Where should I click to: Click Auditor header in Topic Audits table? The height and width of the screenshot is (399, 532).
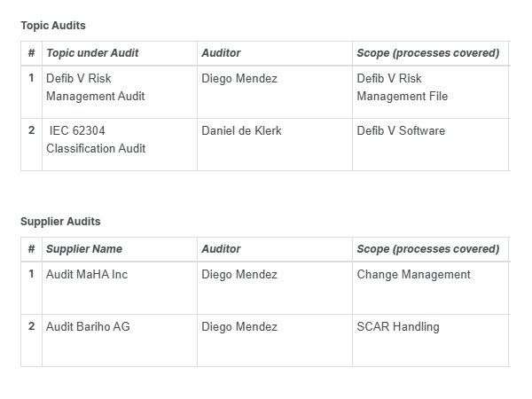coord(221,53)
